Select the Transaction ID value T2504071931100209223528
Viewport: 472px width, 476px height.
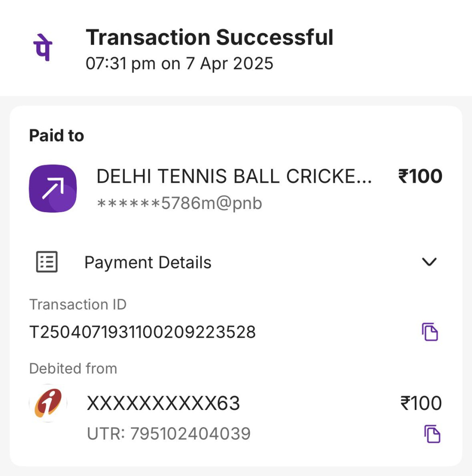(142, 332)
